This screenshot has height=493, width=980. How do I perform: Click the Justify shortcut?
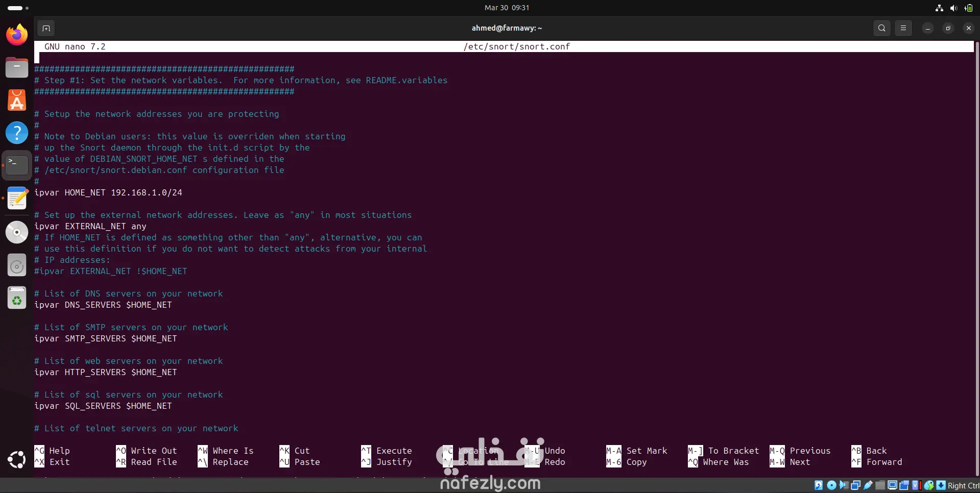[387, 462]
